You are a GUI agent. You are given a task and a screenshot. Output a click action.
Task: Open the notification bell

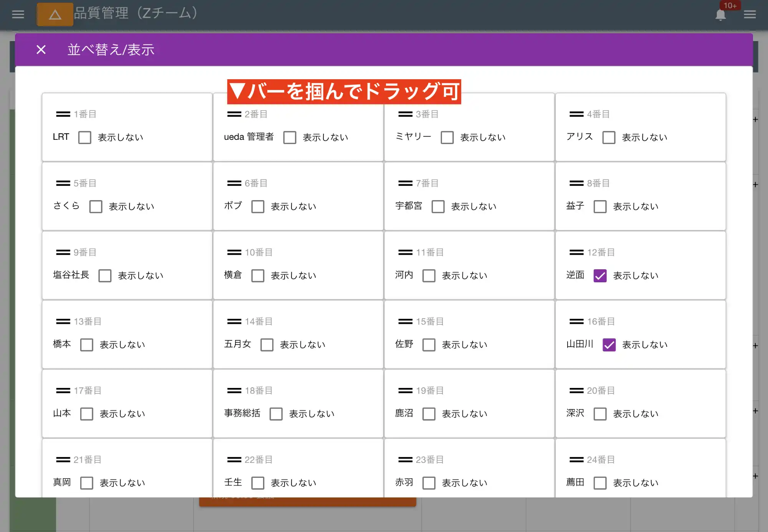tap(720, 15)
